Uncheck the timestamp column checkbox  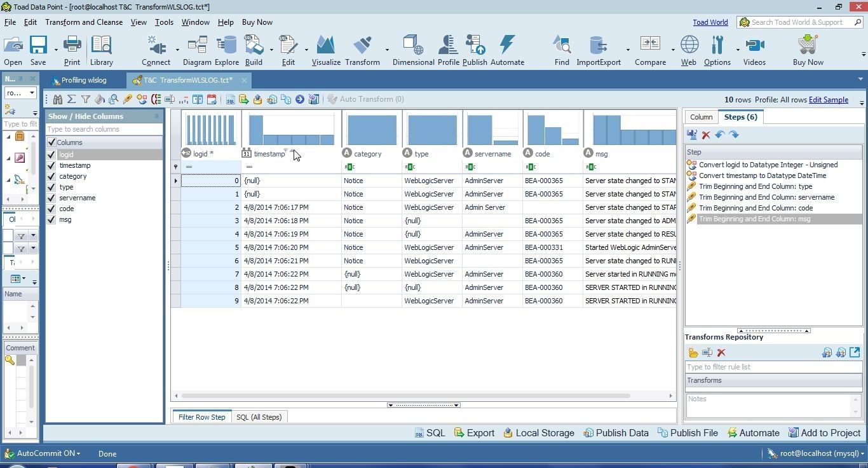coord(51,165)
